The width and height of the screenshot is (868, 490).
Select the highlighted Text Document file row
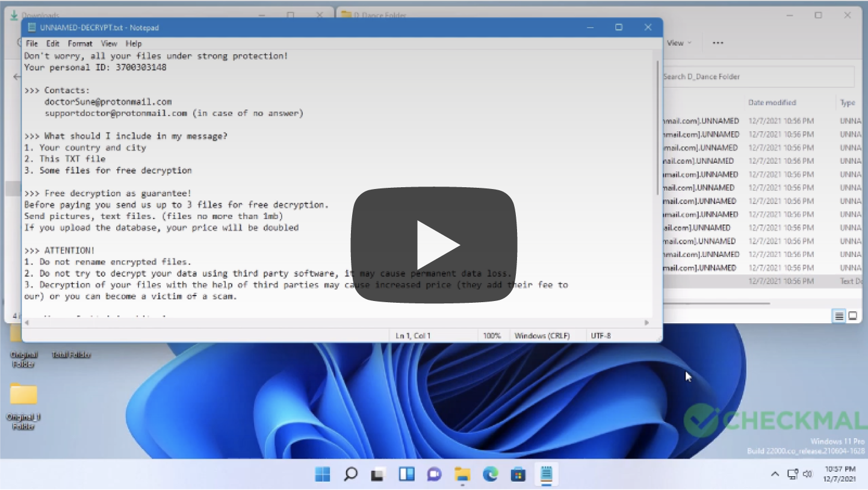(x=763, y=281)
